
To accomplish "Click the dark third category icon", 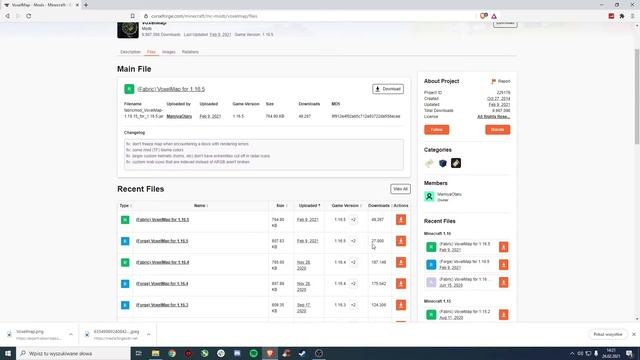I will click(x=456, y=163).
